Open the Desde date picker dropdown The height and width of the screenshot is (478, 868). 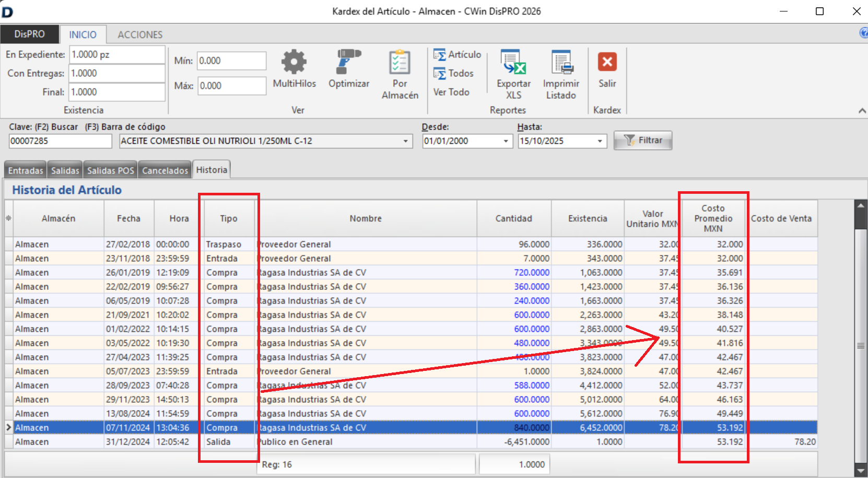click(506, 141)
